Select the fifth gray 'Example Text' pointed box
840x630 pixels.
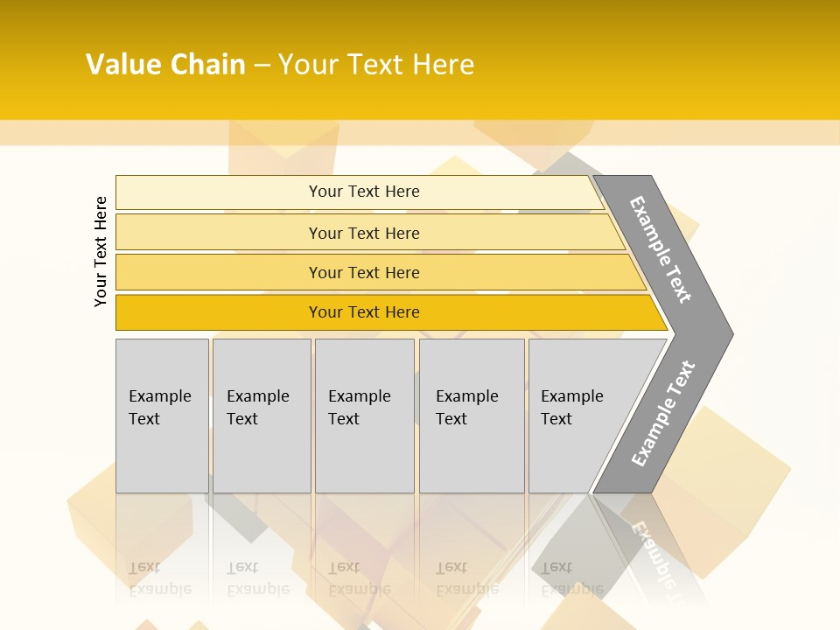click(x=577, y=416)
